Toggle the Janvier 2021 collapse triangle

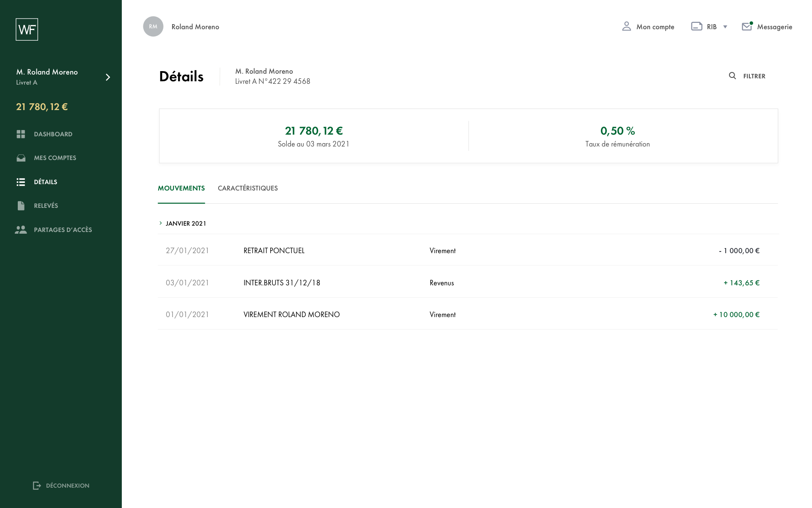tap(161, 223)
